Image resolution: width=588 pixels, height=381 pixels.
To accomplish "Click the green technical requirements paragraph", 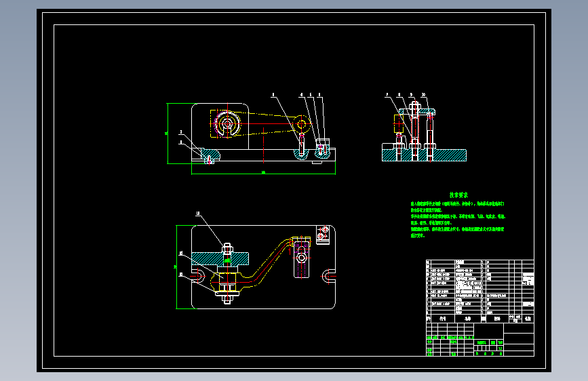I will point(458,220).
